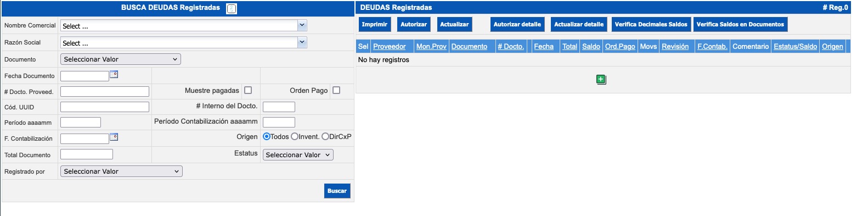Screen dimensions: 868x216
Task: Focus the Cód. UUID input field
Action: pos(105,107)
